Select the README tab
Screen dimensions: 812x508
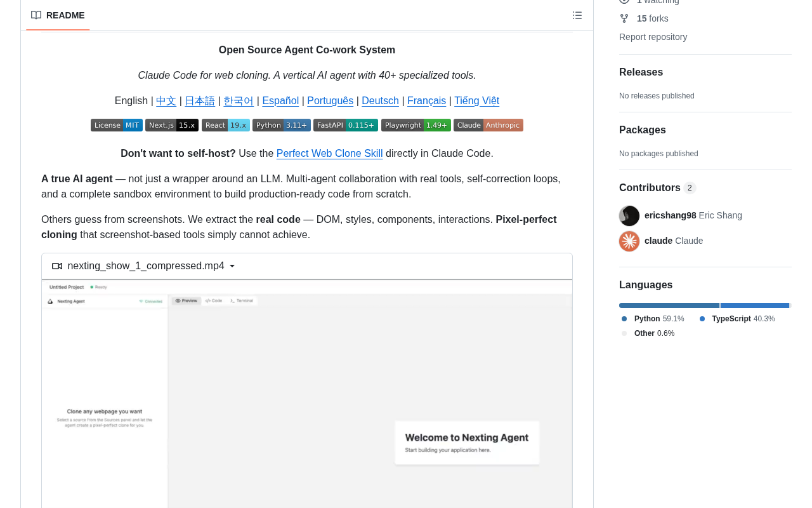(58, 15)
